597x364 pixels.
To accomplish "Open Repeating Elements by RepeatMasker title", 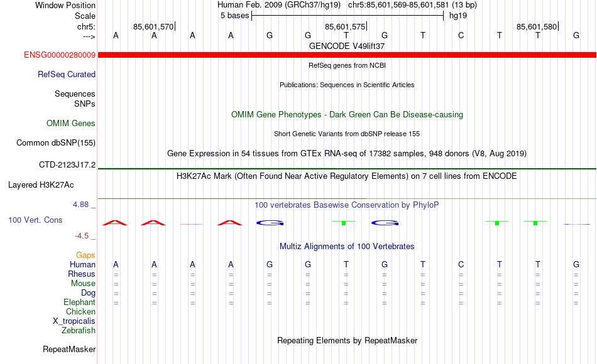I will tap(347, 340).
